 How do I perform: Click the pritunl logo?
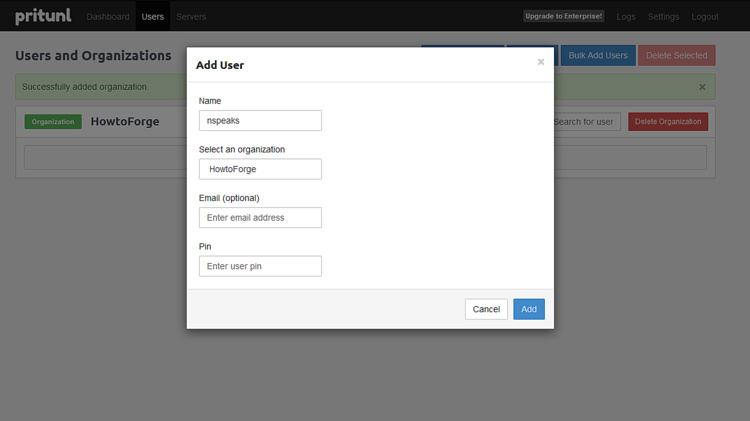pyautogui.click(x=42, y=16)
